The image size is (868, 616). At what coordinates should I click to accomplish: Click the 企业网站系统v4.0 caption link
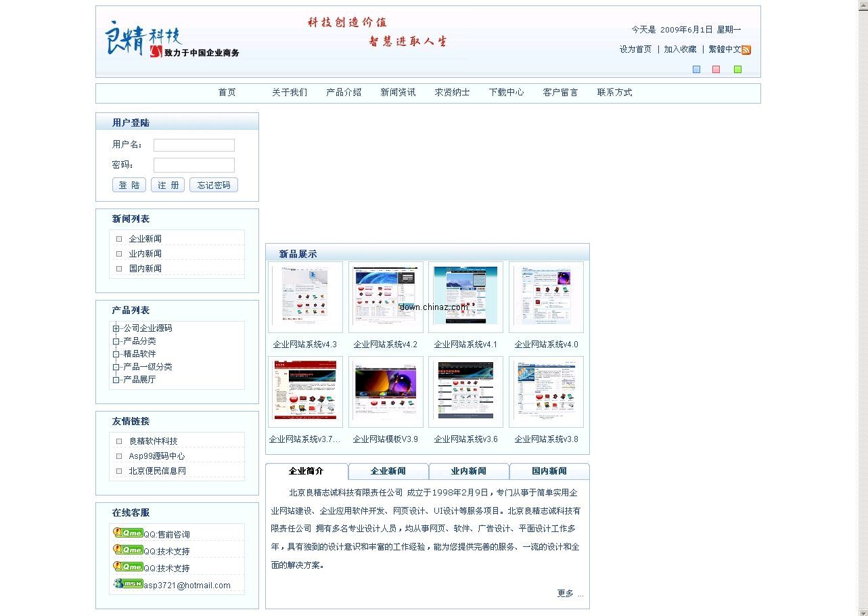[546, 345]
